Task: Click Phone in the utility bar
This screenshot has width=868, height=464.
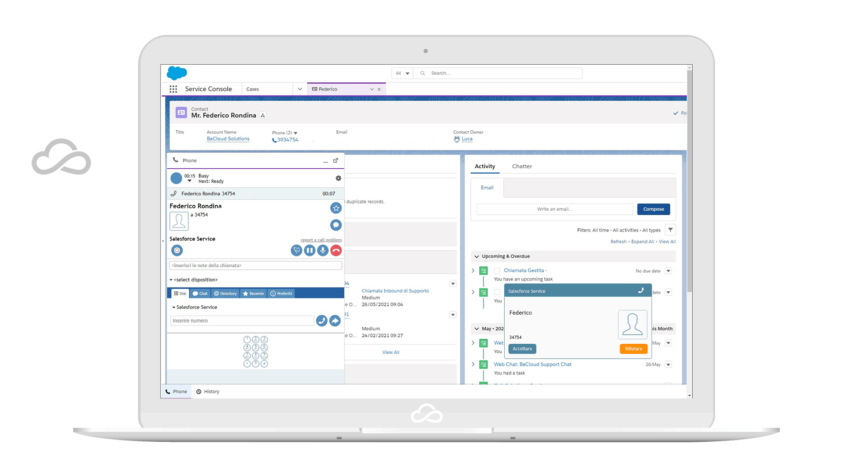Action: click(x=176, y=392)
